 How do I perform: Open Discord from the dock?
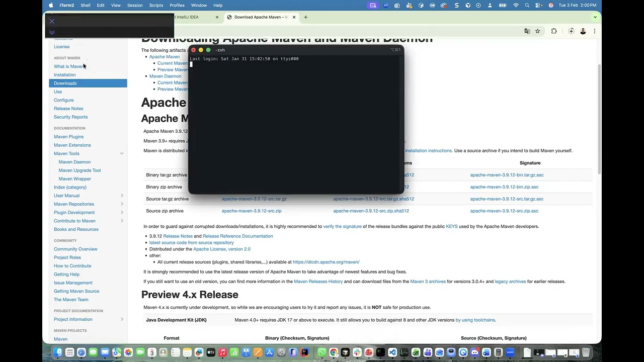(475, 352)
